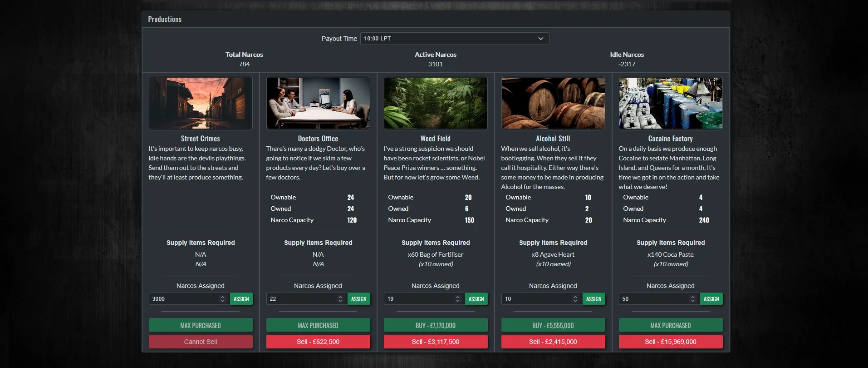Click the Street Crimes thumbnail image

coord(201,103)
